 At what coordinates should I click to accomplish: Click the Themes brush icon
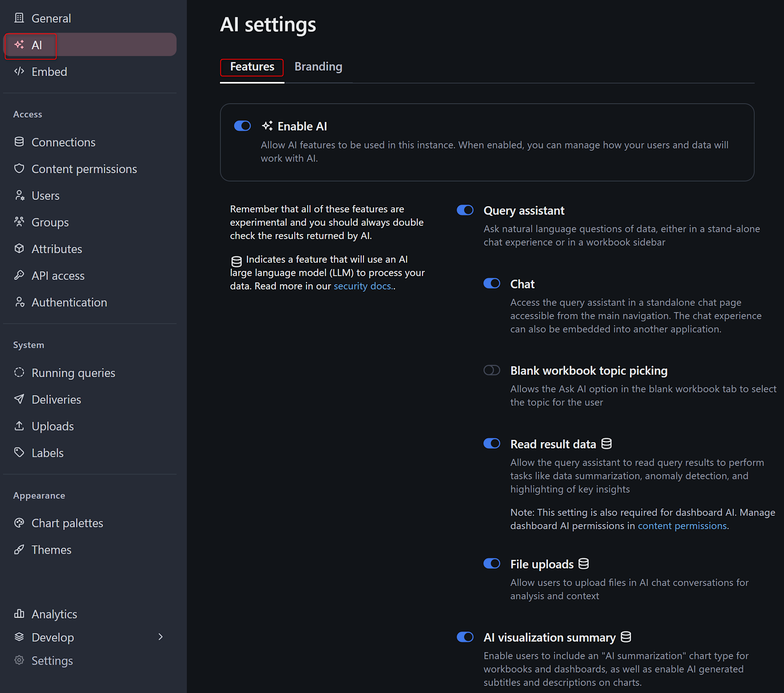click(x=19, y=550)
